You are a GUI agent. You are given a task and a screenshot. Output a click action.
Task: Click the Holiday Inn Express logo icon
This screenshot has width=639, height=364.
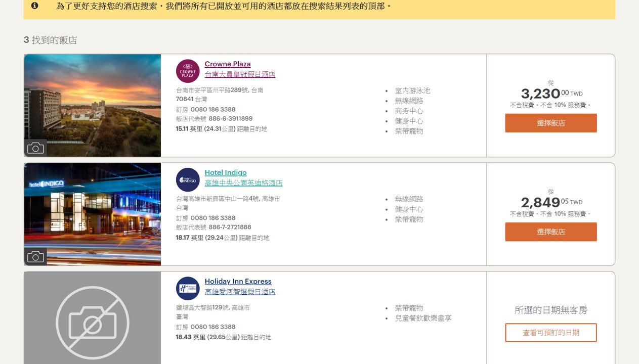tap(188, 289)
